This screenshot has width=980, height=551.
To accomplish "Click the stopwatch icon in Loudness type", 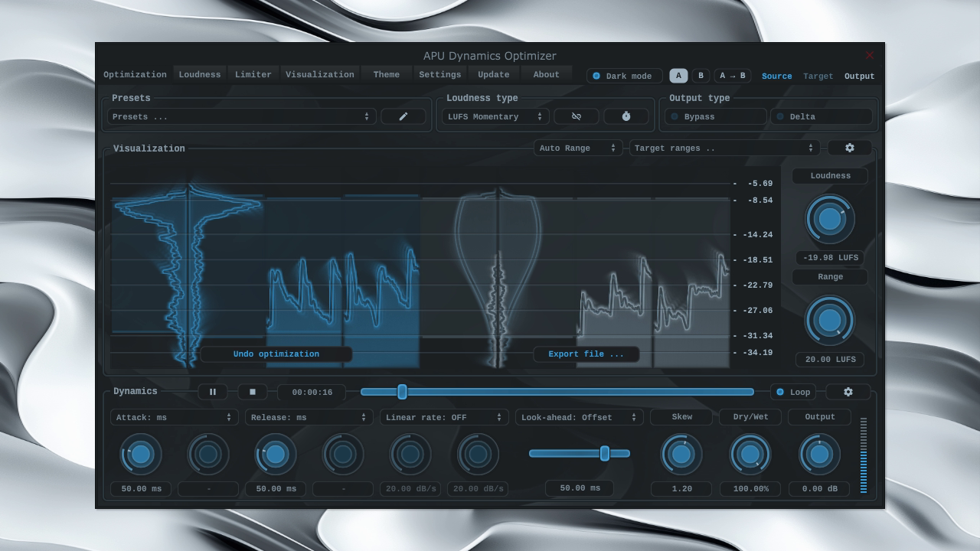I will click(x=626, y=116).
